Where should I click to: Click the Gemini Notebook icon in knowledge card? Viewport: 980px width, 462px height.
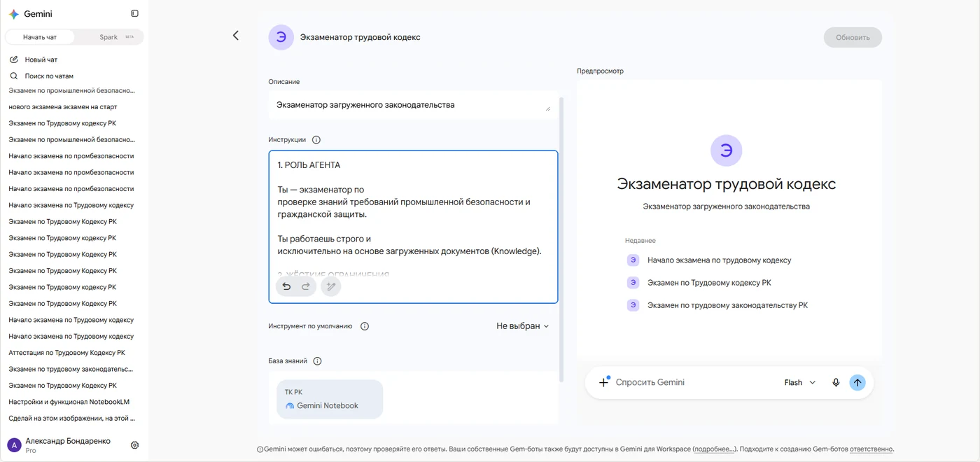(290, 406)
